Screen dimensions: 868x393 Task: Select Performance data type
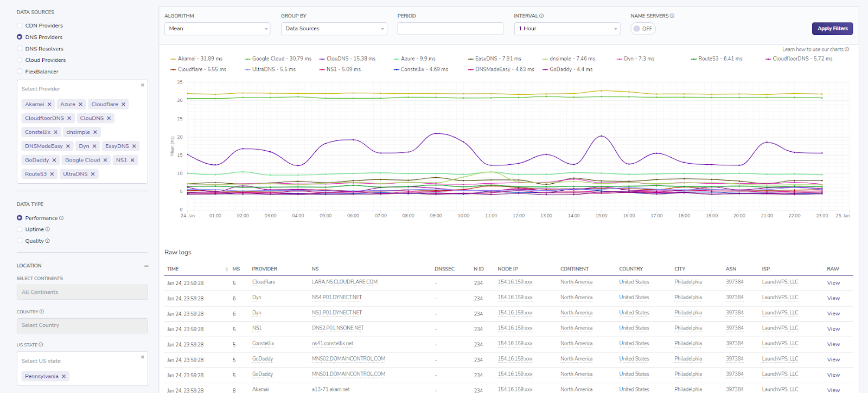[x=20, y=218]
